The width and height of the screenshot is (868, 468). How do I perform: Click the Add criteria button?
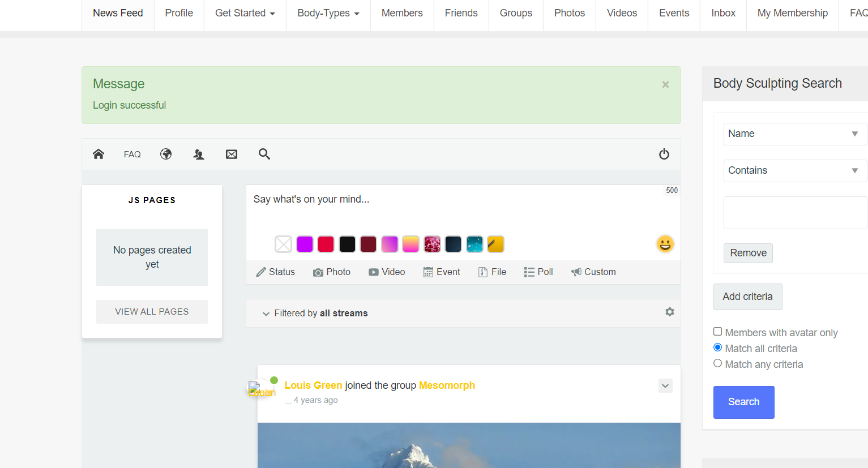pyautogui.click(x=748, y=297)
